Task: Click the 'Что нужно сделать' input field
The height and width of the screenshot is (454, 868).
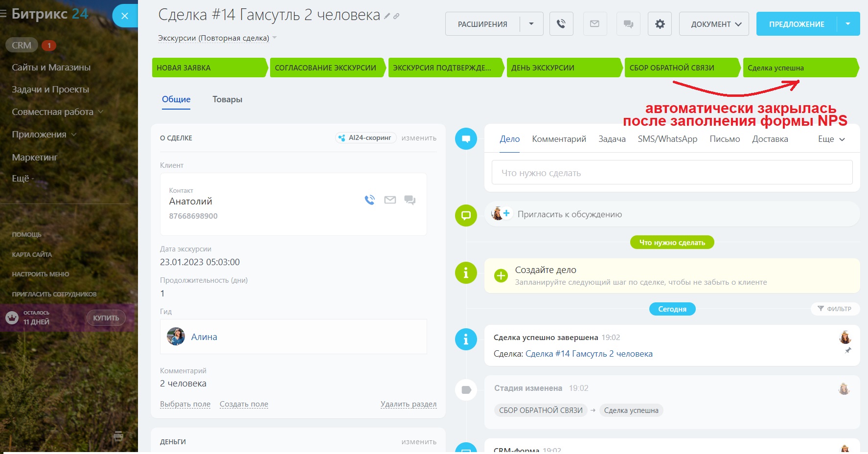Action: click(671, 173)
